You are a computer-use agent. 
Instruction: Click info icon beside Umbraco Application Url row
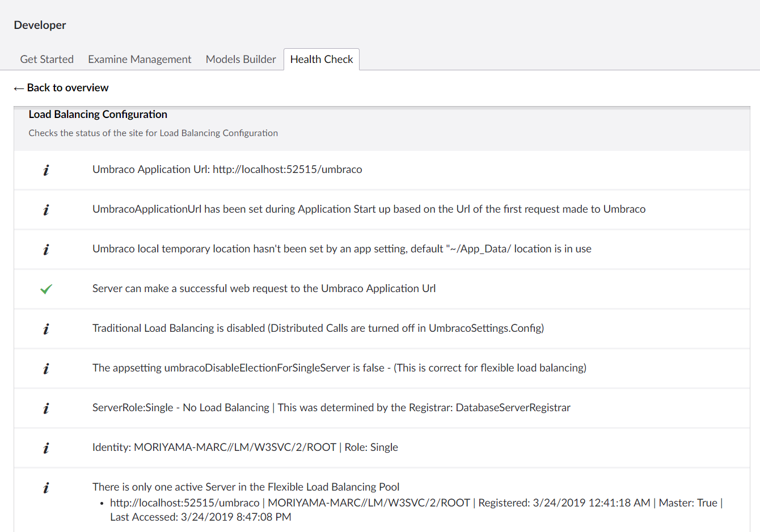coord(46,170)
